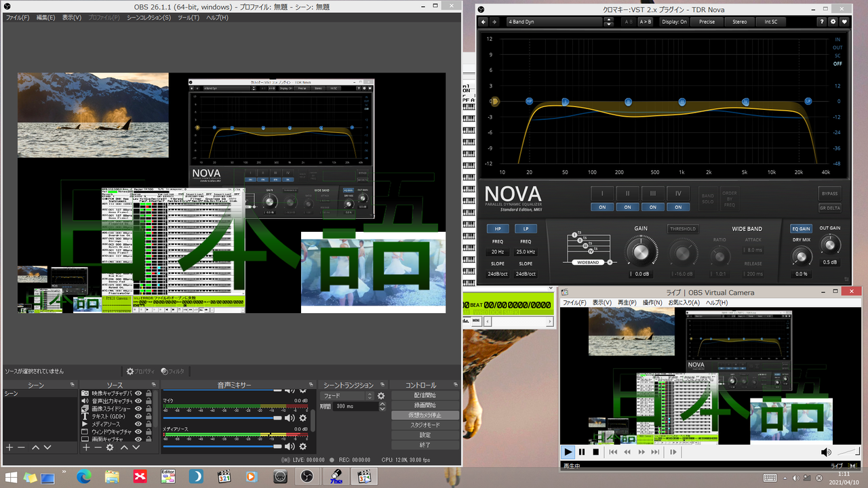
Task: Open TDR Nova settings gear icon
Action: point(833,22)
